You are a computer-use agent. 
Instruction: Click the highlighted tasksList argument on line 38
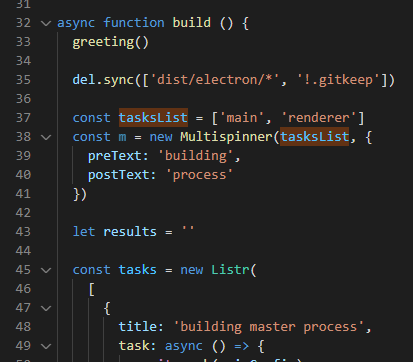click(315, 137)
